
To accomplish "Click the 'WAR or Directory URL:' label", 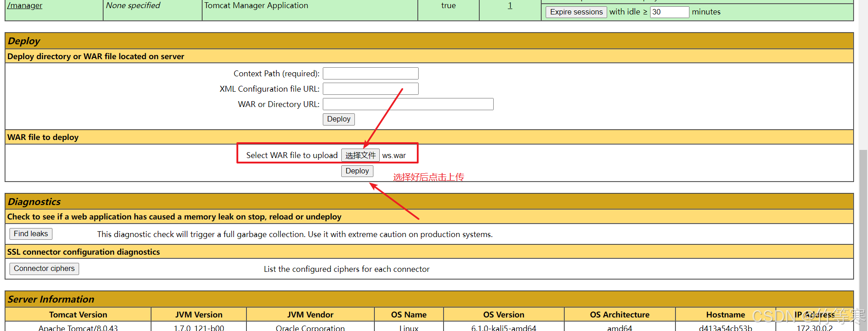I will coord(279,104).
